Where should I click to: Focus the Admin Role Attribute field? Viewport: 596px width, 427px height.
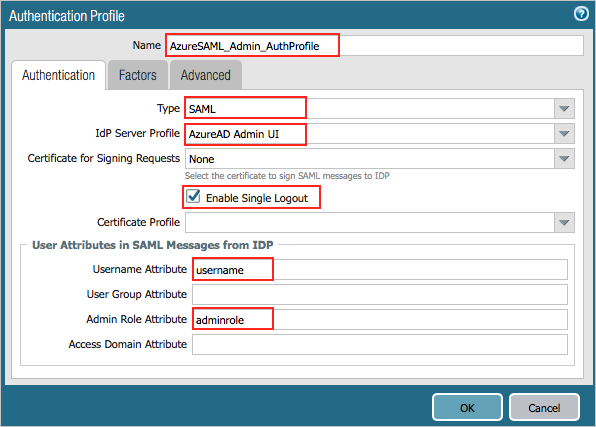380,319
